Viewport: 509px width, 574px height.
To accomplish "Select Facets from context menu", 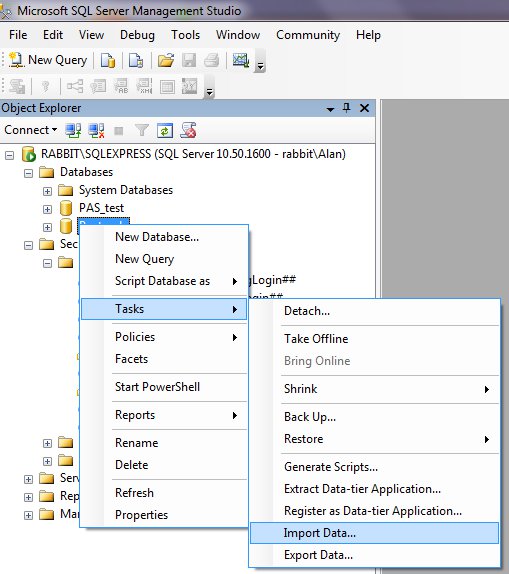I will tap(164, 359).
